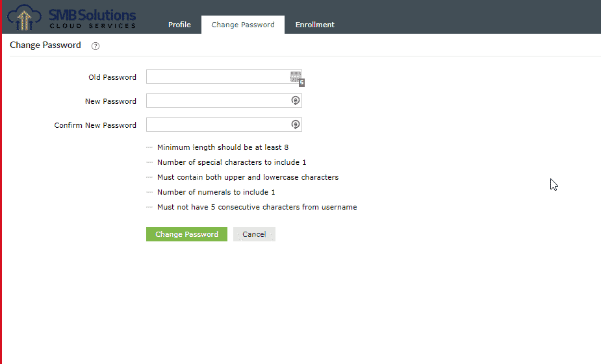Click the numerals to include requirement

(x=216, y=192)
